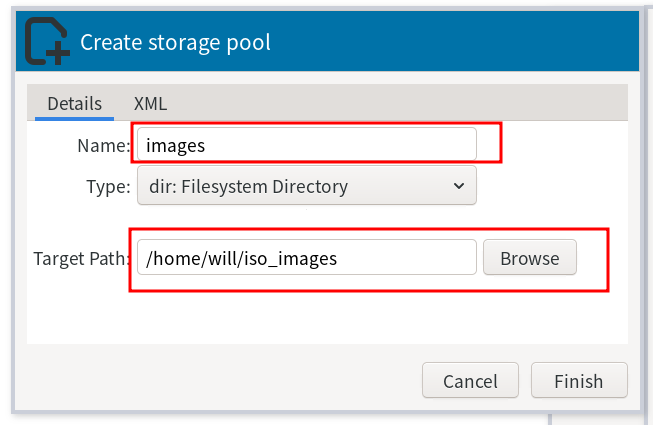Click the 'Target Path:' label
Viewport: 653px width, 425px height.
(x=81, y=258)
